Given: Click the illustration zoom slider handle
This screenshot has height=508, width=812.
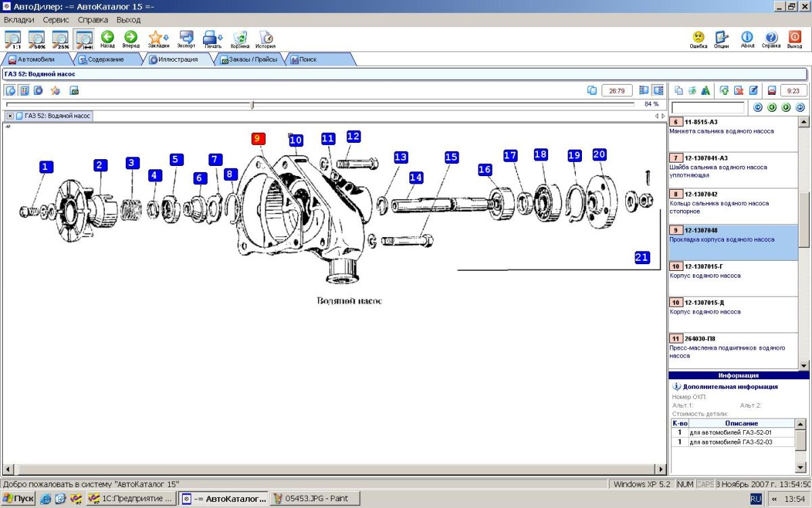Looking at the screenshot, I should (252, 104).
